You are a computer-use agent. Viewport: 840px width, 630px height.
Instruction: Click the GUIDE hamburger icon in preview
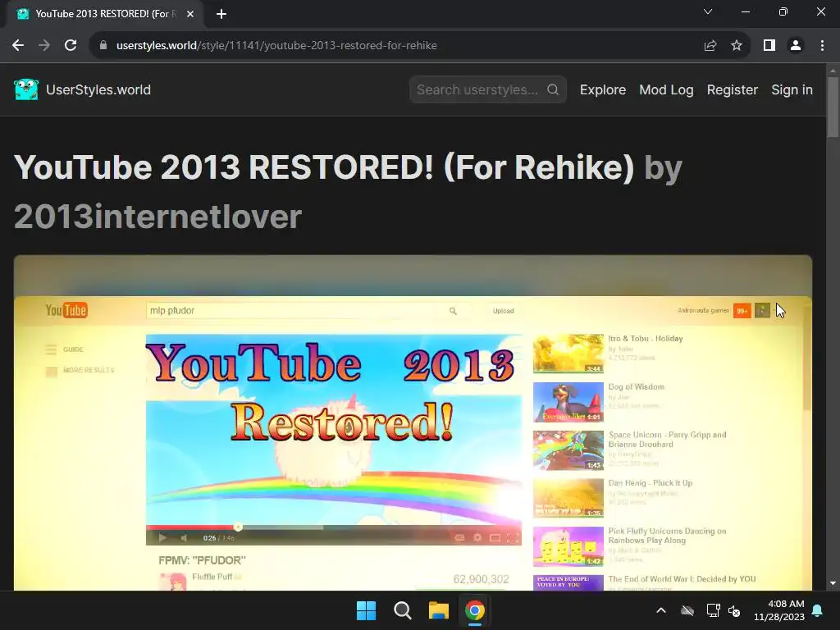point(51,349)
